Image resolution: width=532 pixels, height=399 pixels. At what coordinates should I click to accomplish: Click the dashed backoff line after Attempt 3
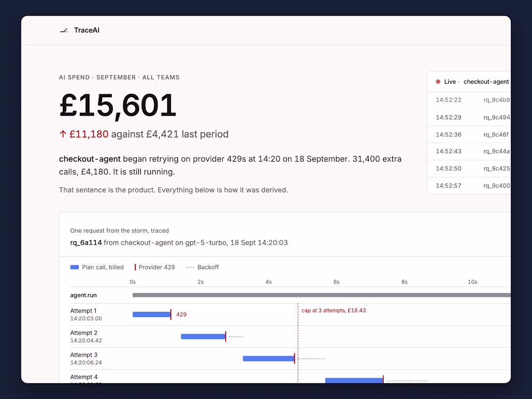pos(311,359)
